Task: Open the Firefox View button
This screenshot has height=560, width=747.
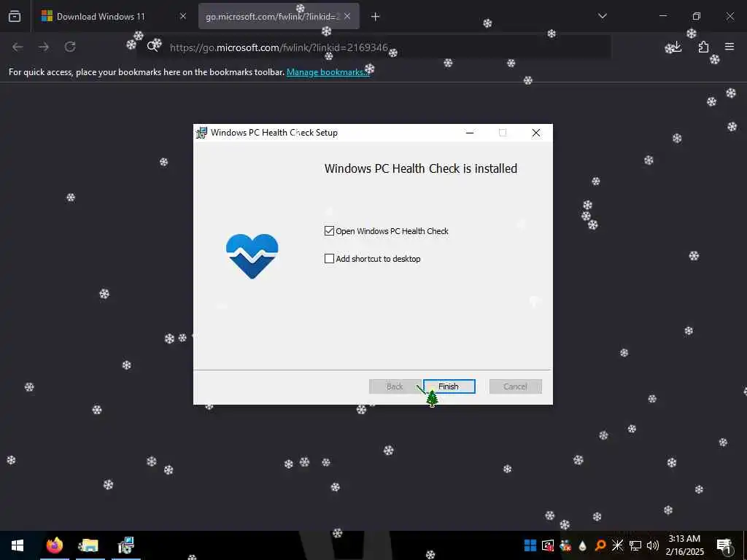Action: (15, 17)
